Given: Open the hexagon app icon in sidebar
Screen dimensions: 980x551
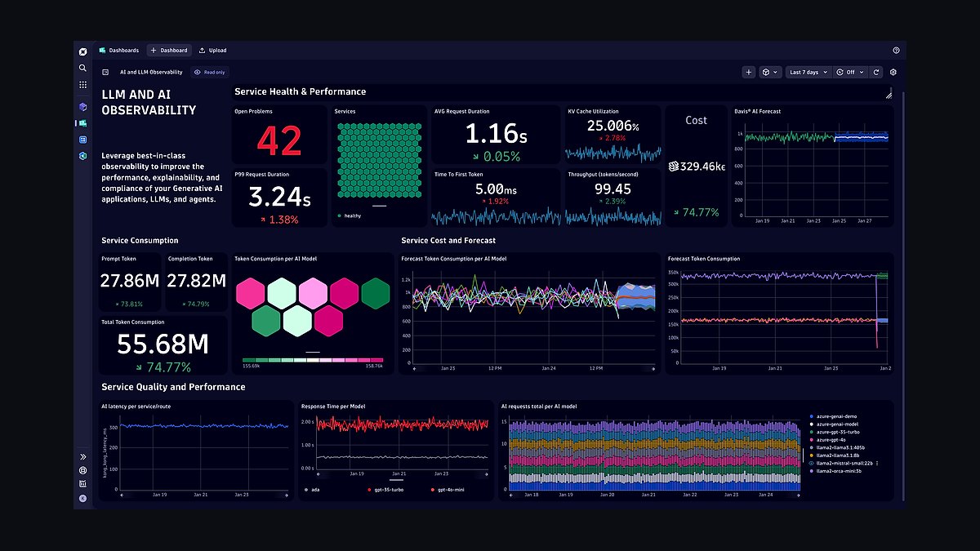Looking at the screenshot, I should pos(82,156).
